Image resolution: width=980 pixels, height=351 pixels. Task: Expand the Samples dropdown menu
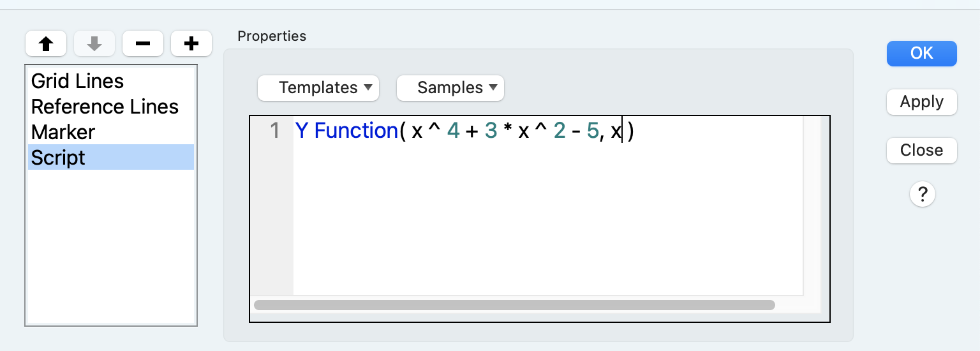click(x=450, y=88)
